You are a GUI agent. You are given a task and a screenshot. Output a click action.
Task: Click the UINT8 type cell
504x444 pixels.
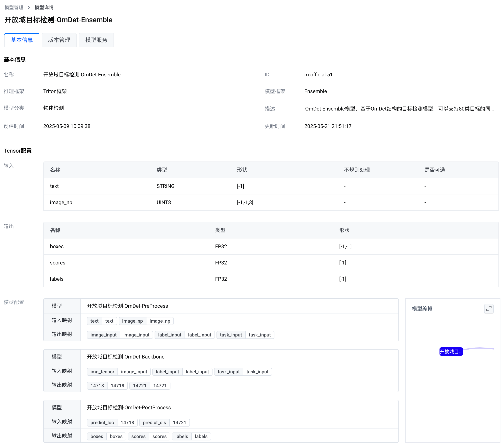point(164,202)
